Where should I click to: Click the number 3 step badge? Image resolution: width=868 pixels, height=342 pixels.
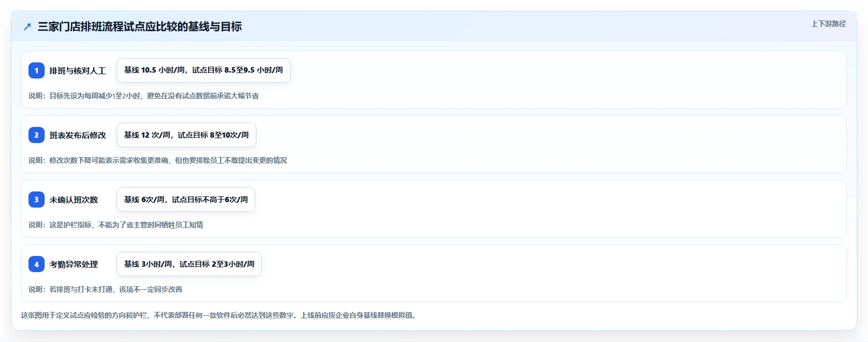(37, 199)
